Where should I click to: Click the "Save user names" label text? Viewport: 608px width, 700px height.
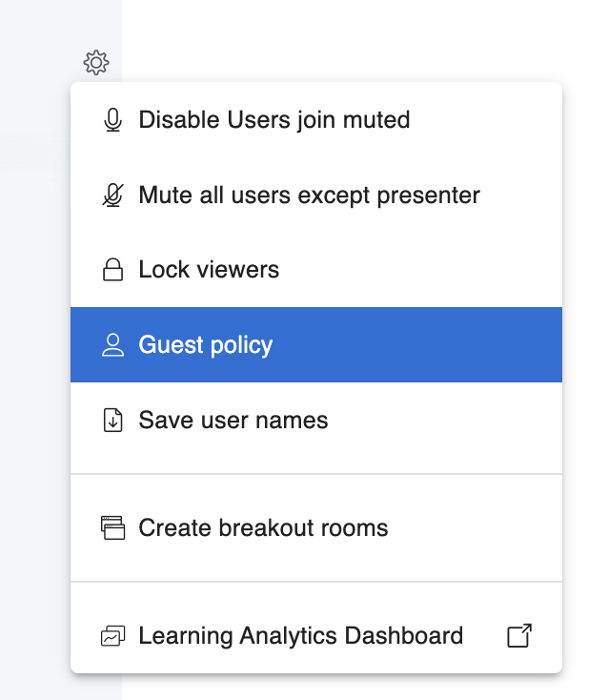pyautogui.click(x=233, y=420)
